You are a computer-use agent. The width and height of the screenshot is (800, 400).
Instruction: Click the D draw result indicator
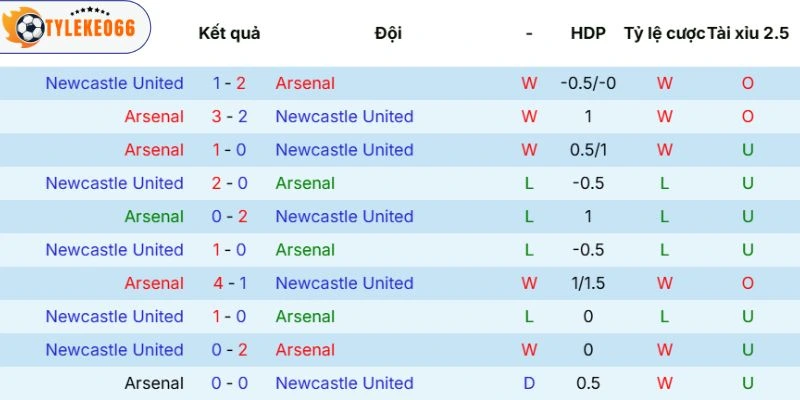(x=529, y=383)
